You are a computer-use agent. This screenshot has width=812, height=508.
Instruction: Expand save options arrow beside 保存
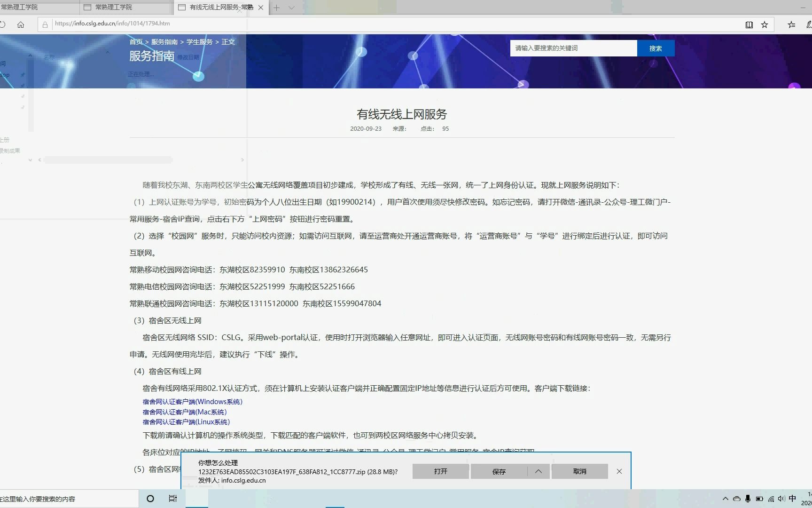(539, 471)
